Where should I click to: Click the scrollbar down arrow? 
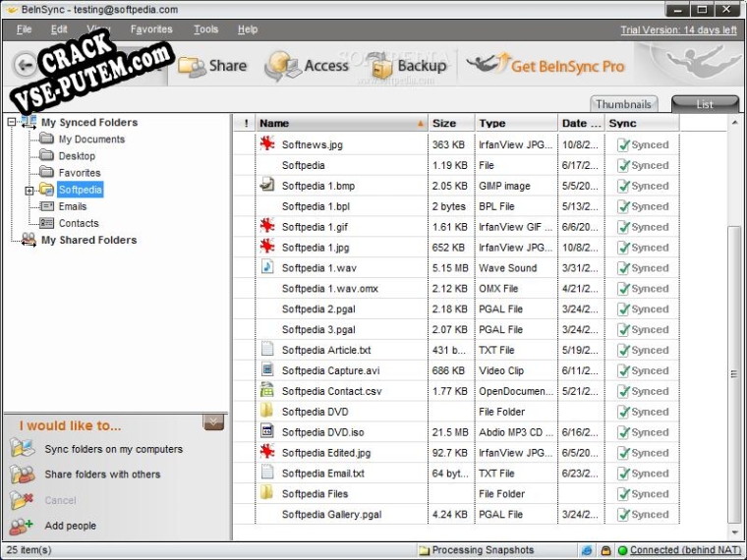(734, 532)
